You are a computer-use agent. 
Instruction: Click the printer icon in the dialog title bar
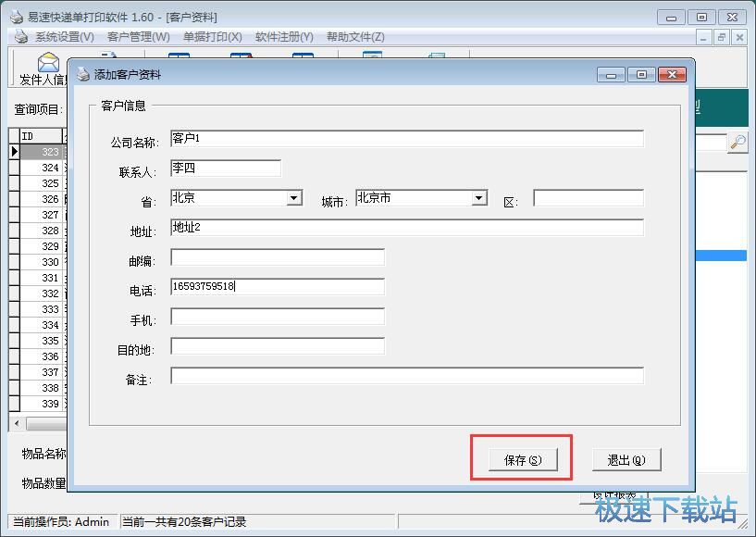coord(83,74)
